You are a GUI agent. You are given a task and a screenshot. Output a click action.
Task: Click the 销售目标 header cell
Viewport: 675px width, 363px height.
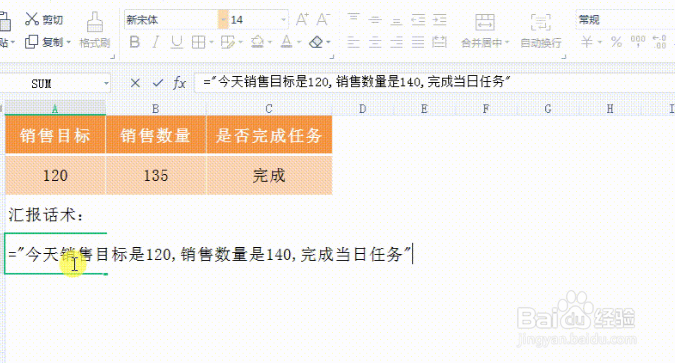55,135
